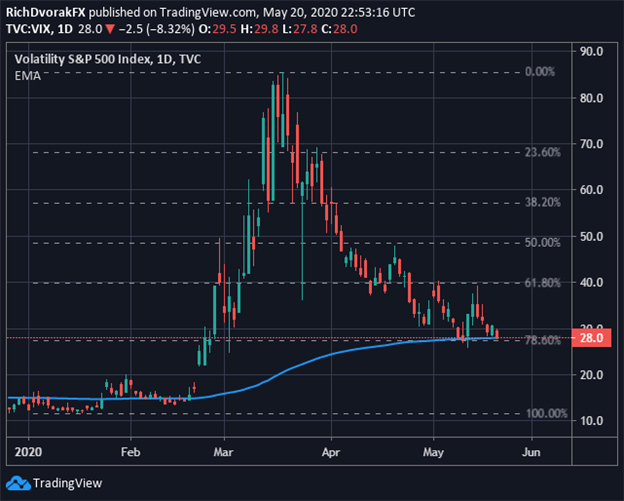This screenshot has height=501, width=624.
Task: Click the open price O:29.5 value
Action: (x=217, y=29)
